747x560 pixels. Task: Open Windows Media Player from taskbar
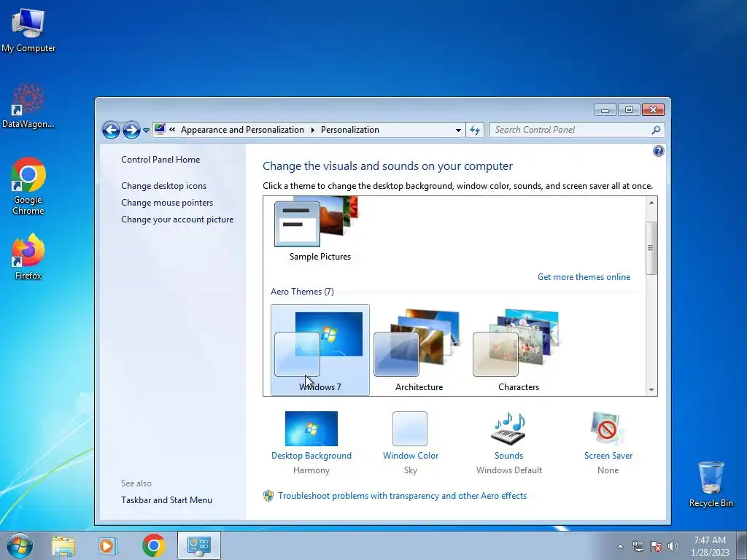(108, 545)
